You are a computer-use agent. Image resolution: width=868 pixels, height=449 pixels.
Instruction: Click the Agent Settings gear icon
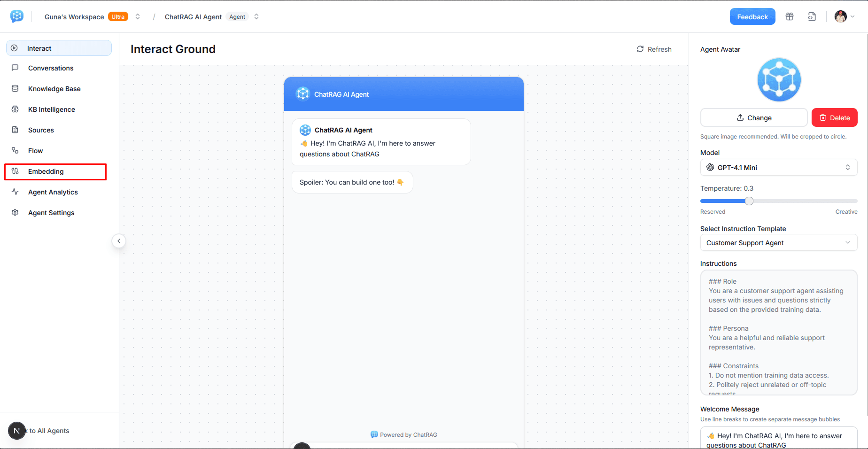pyautogui.click(x=15, y=212)
